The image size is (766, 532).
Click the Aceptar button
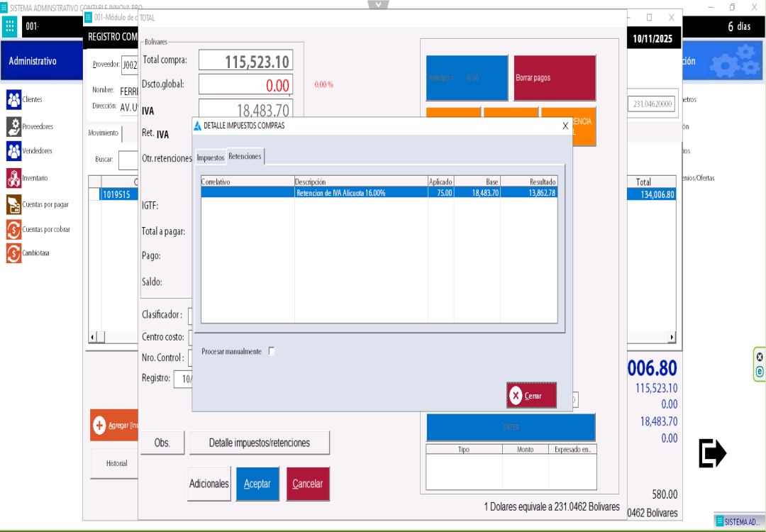pos(257,484)
